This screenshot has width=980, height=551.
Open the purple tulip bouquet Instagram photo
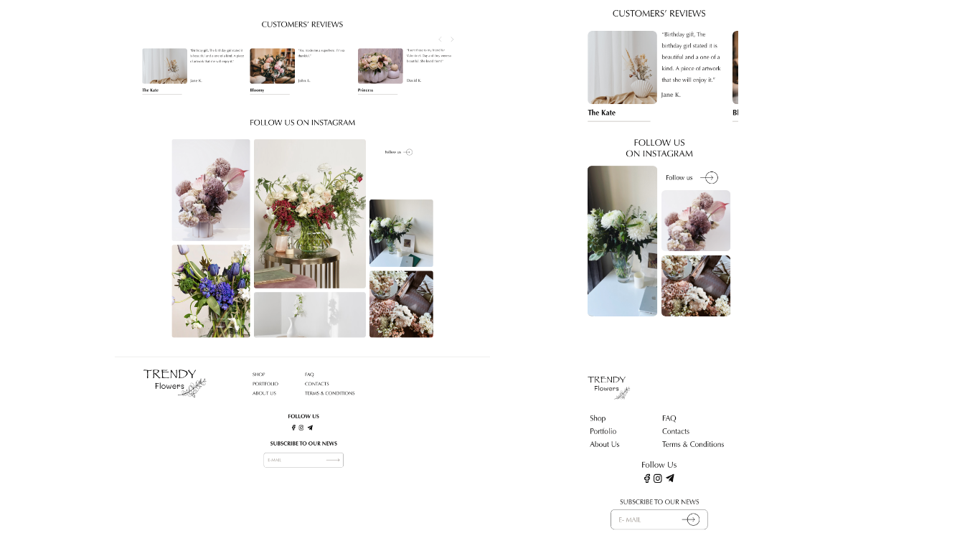pos(211,291)
